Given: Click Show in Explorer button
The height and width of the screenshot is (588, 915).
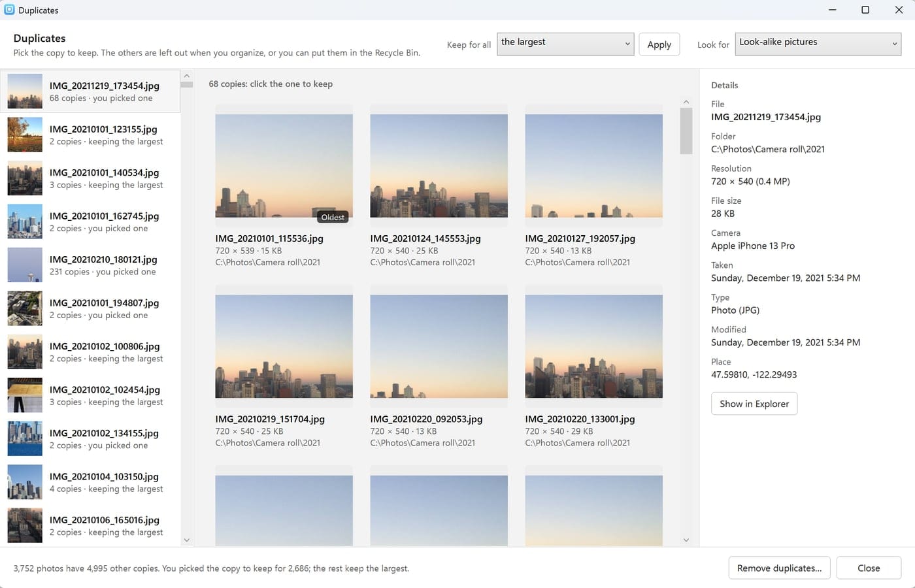Looking at the screenshot, I should click(x=754, y=404).
